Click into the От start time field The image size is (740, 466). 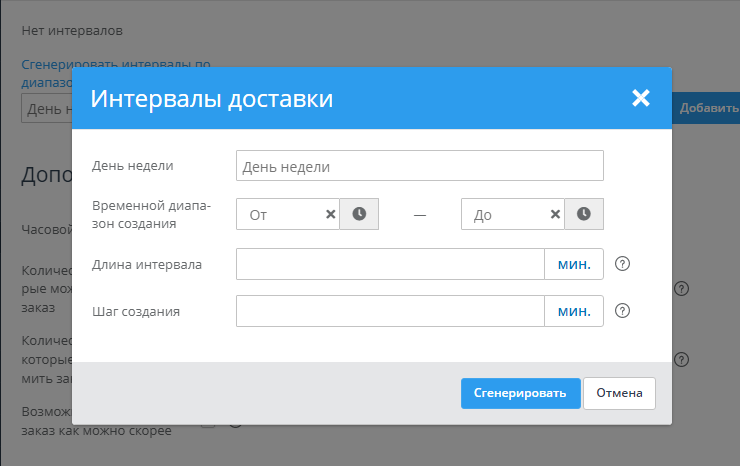click(280, 215)
